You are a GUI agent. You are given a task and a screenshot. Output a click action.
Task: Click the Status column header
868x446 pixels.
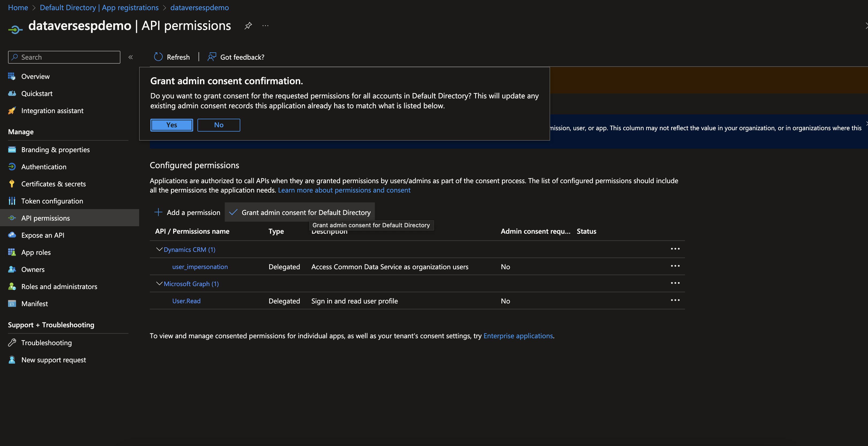(x=586, y=231)
